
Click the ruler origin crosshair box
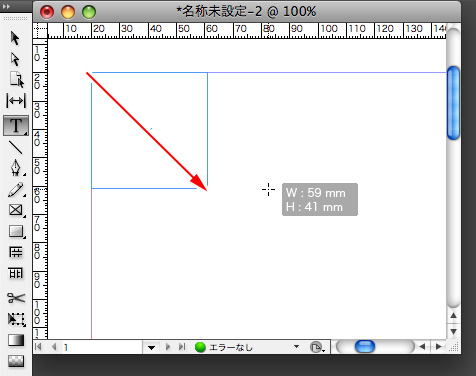point(40,30)
